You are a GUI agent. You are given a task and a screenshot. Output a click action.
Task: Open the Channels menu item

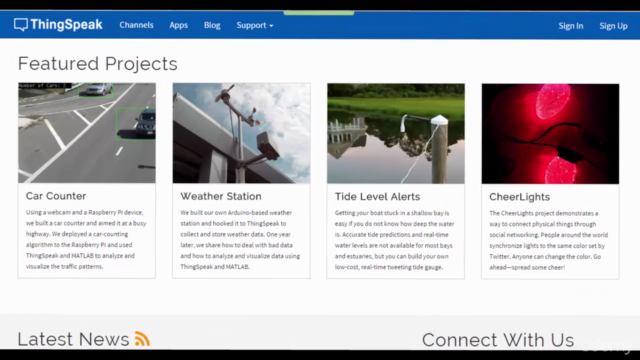136,25
